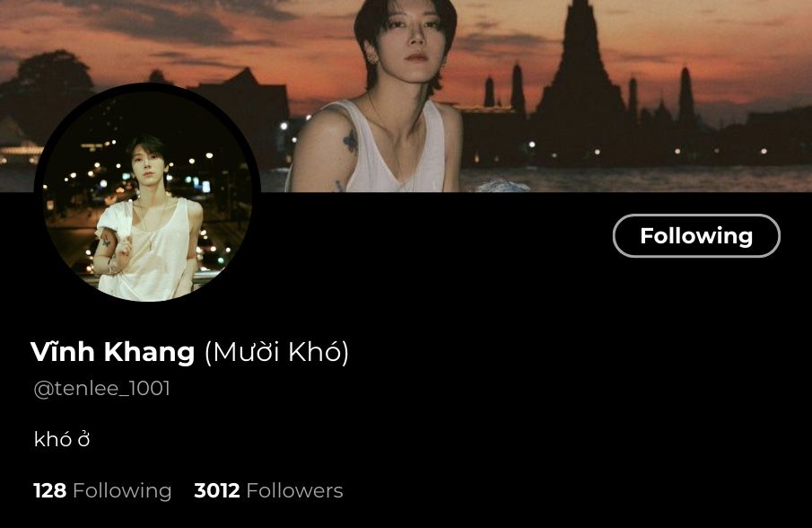Select the bio text khó ở

(x=62, y=439)
